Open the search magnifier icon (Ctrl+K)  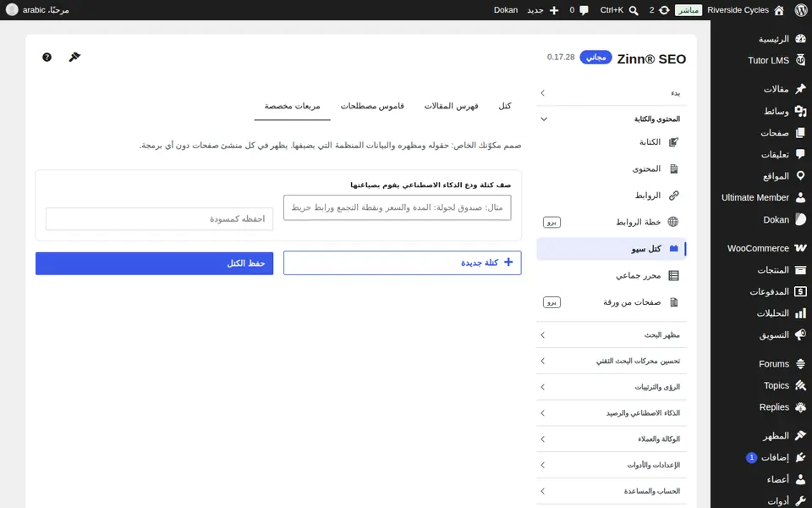[x=634, y=10]
